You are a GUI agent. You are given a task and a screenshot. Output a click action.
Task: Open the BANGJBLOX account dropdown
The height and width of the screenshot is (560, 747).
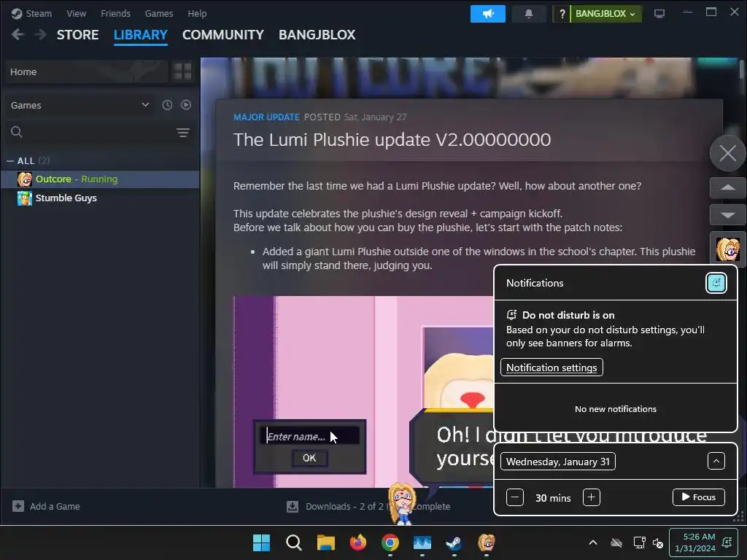point(605,14)
